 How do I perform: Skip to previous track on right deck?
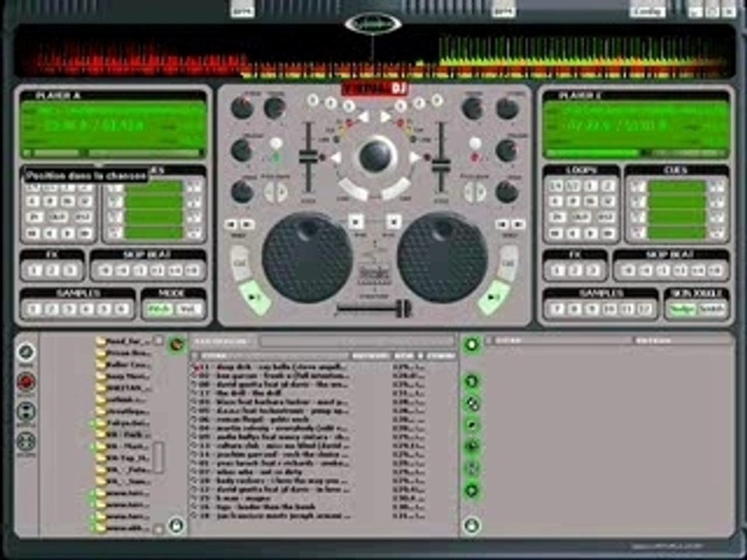tap(502, 224)
